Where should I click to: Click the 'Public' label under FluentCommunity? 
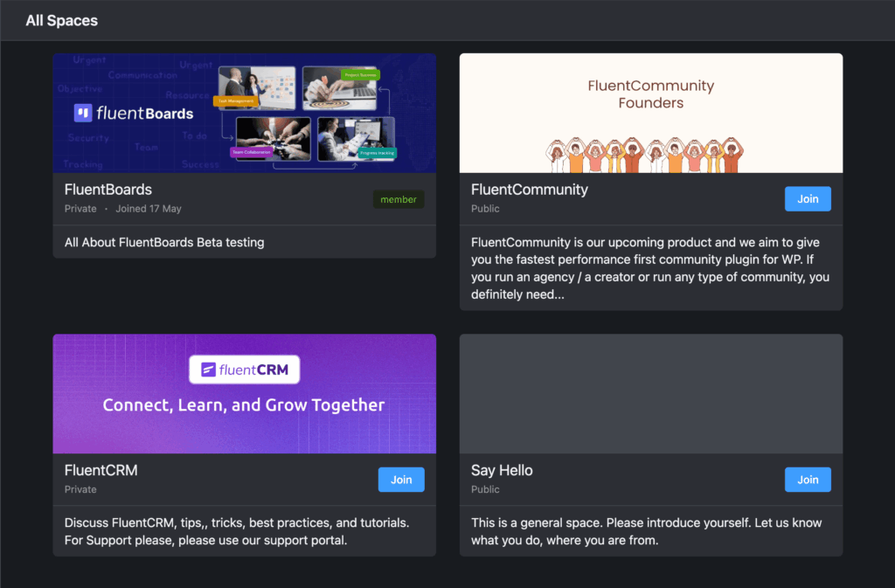pos(485,209)
